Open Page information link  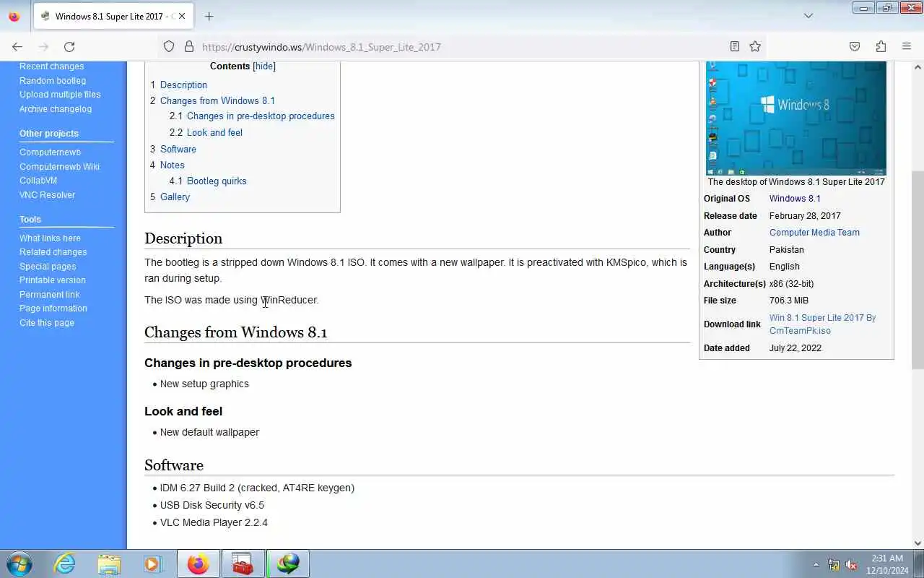(x=53, y=309)
